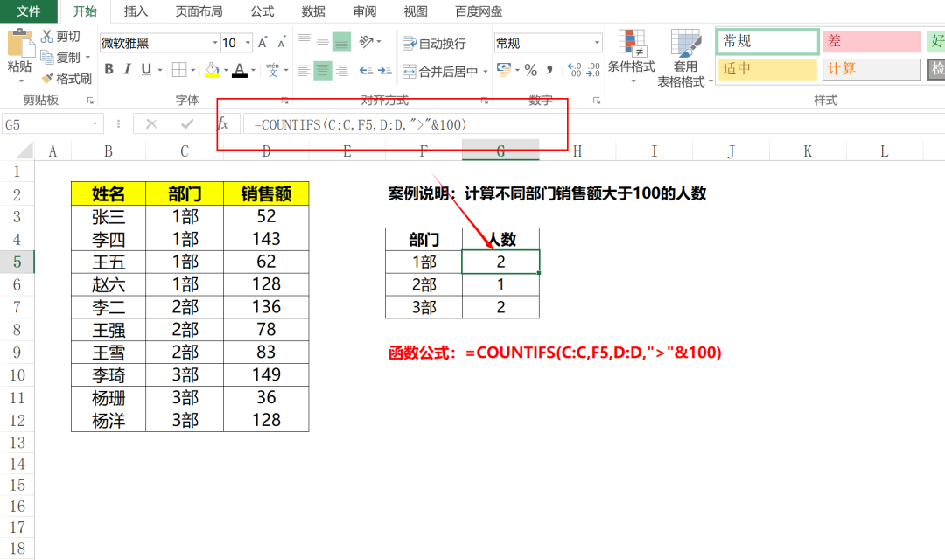Align text left horizontally
Viewport: 945px width, 560px height.
coord(304,71)
